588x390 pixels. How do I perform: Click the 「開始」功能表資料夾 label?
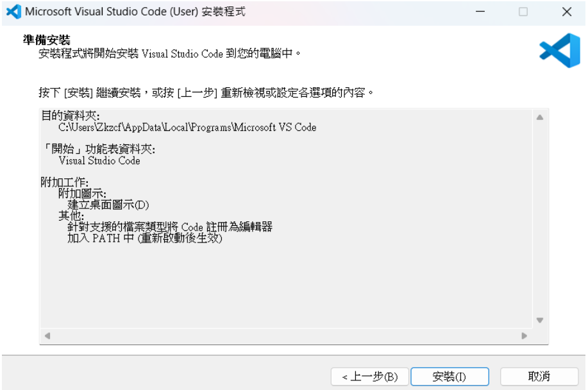tap(98, 149)
